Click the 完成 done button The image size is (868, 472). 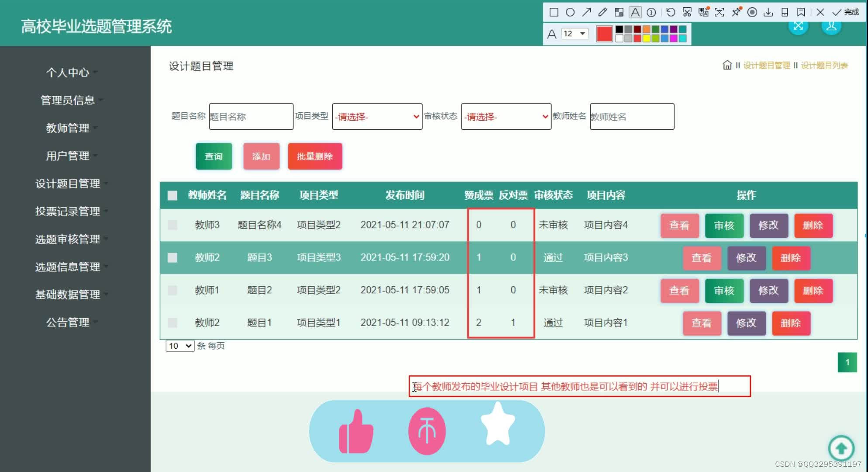pyautogui.click(x=846, y=12)
